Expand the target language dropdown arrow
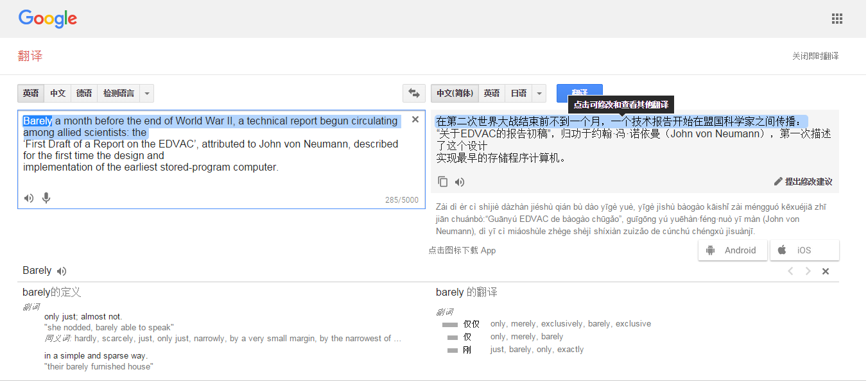 pyautogui.click(x=539, y=94)
